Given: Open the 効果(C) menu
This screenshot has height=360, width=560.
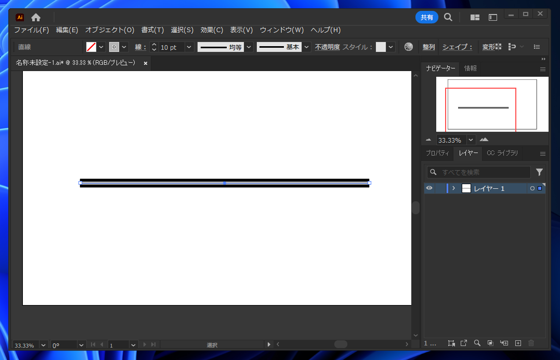Looking at the screenshot, I should click(x=212, y=30).
